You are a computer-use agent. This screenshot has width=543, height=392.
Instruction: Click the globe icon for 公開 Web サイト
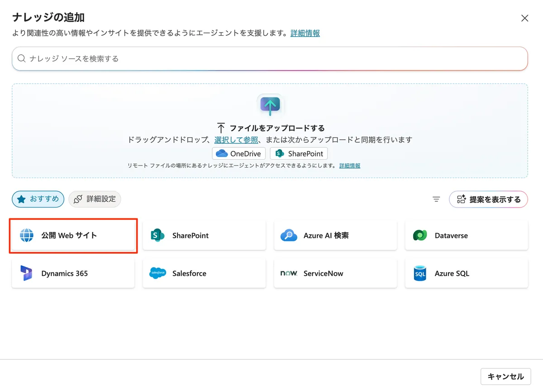pyautogui.click(x=27, y=236)
